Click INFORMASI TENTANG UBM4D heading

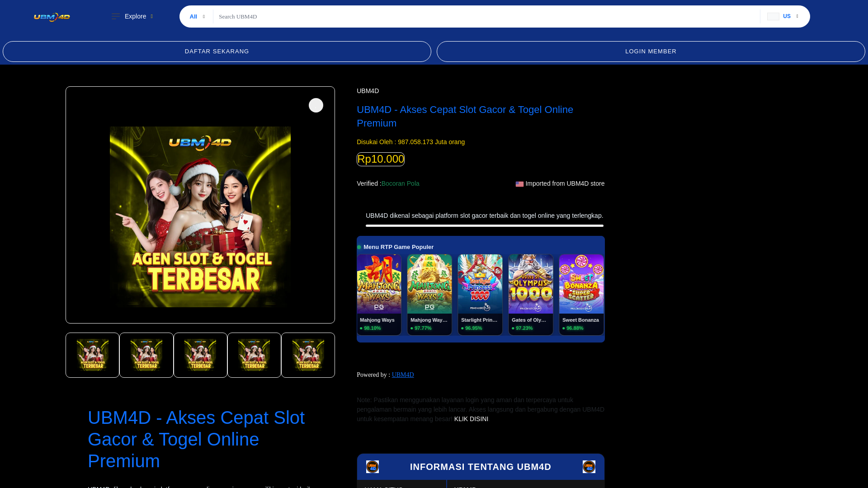coord(481,467)
